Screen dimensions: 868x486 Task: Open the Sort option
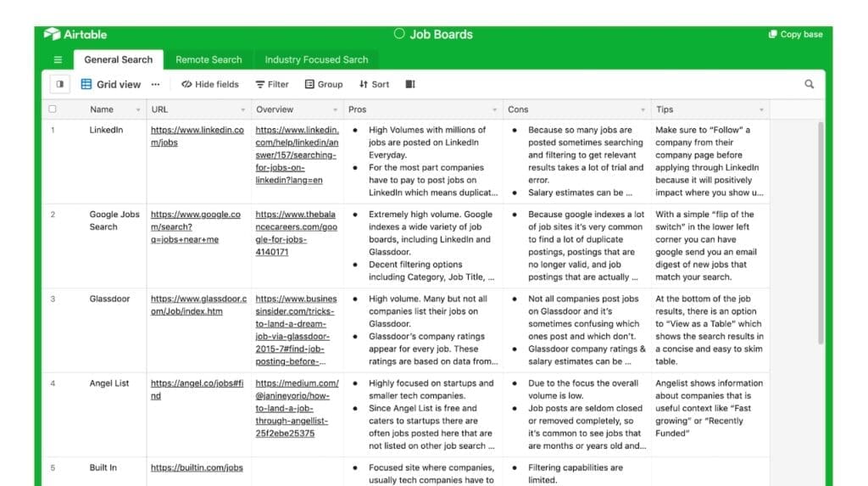pyautogui.click(x=374, y=84)
